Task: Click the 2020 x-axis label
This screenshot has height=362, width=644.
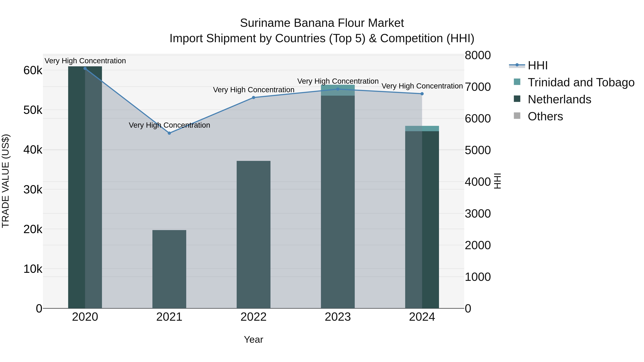Action: [x=85, y=317]
